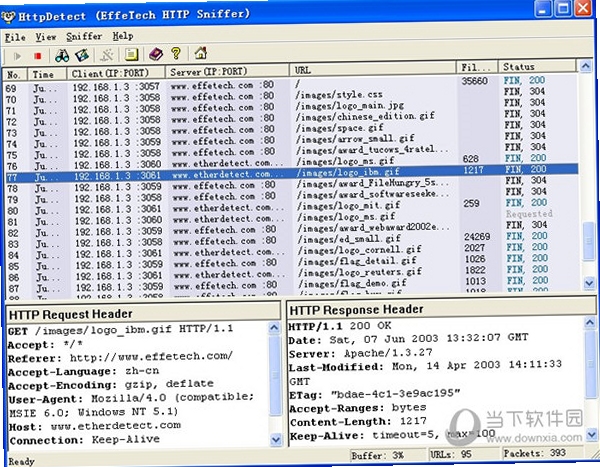The width and height of the screenshot is (600, 467).
Task: Click file size 24269 cell
Action: point(477,237)
